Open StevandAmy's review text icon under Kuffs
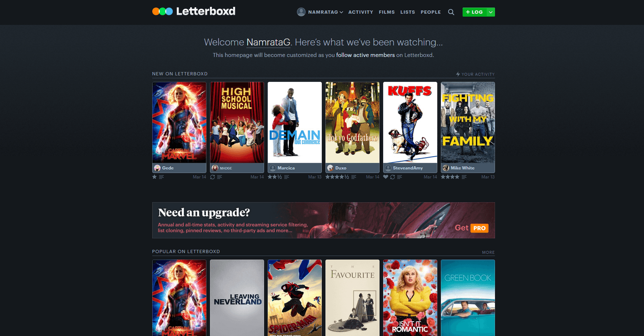This screenshot has height=336, width=644. [399, 177]
